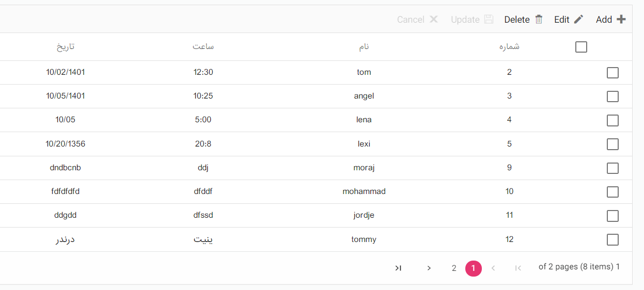Click the first page arrow
The width and height of the screenshot is (644, 290).
(518, 268)
